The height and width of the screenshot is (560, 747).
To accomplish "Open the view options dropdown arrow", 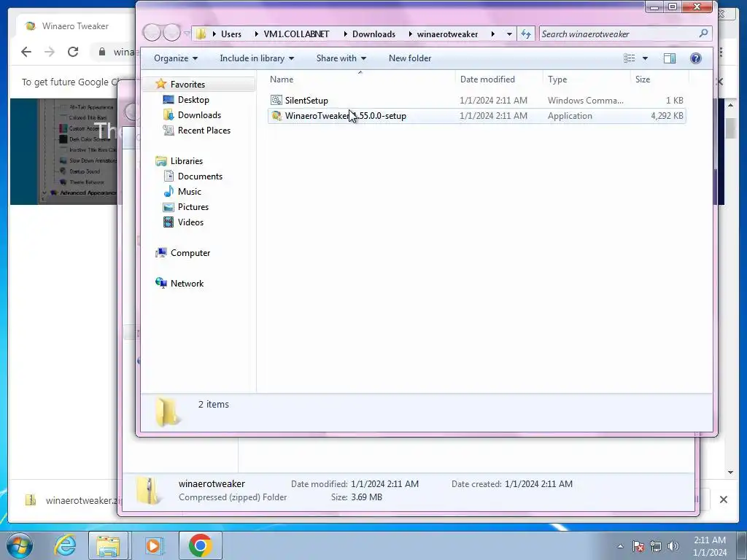I will 645,58.
